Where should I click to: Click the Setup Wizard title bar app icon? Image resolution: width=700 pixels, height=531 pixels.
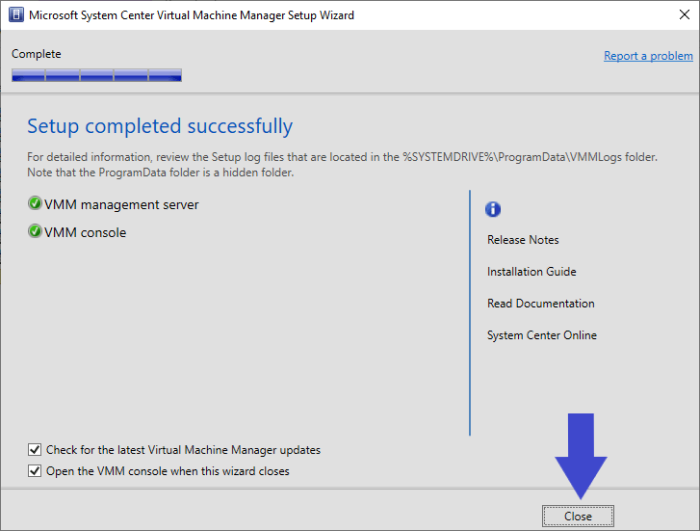click(x=16, y=15)
